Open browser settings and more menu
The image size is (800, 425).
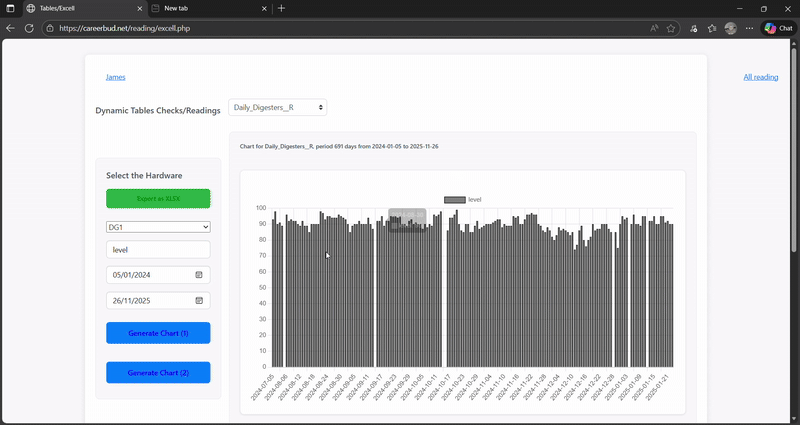click(x=749, y=28)
